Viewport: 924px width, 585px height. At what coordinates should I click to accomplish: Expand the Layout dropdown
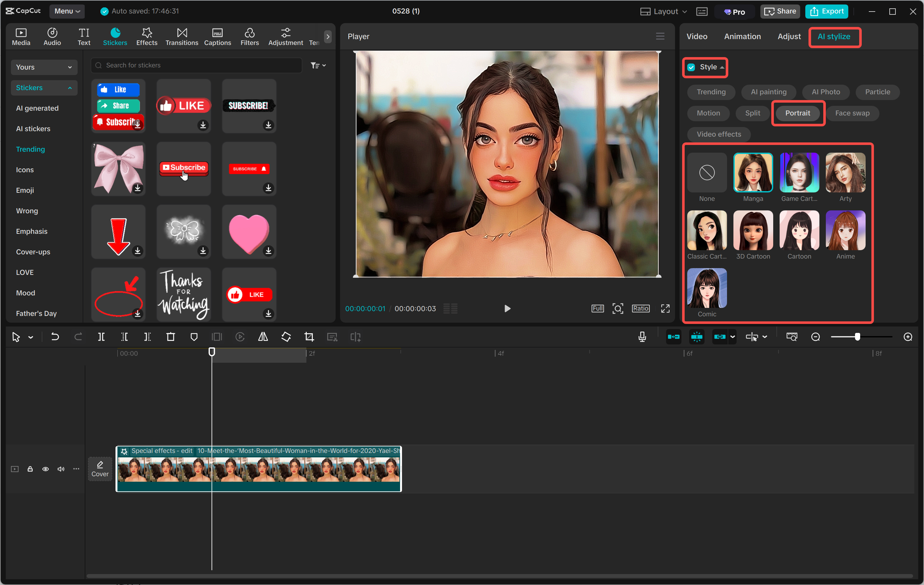[663, 11]
